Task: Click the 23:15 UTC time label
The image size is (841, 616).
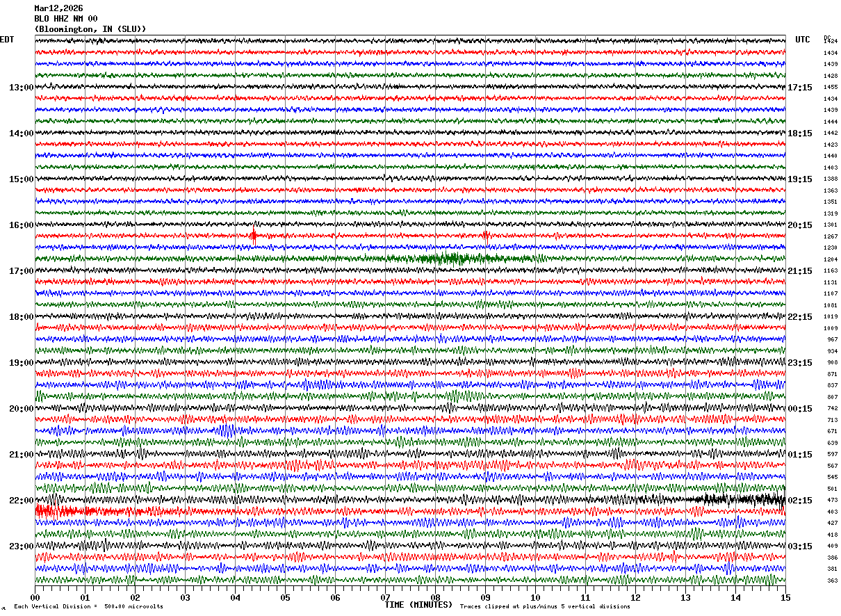Action: pyautogui.click(x=800, y=363)
